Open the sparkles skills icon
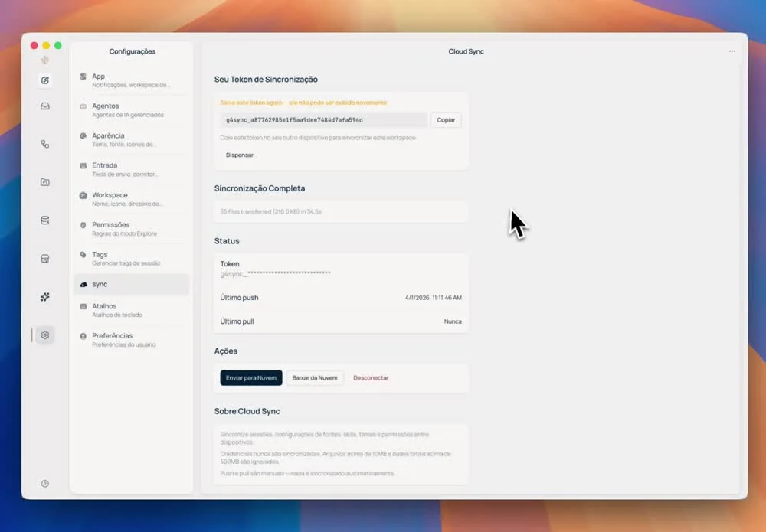This screenshot has width=766, height=532. [x=45, y=297]
